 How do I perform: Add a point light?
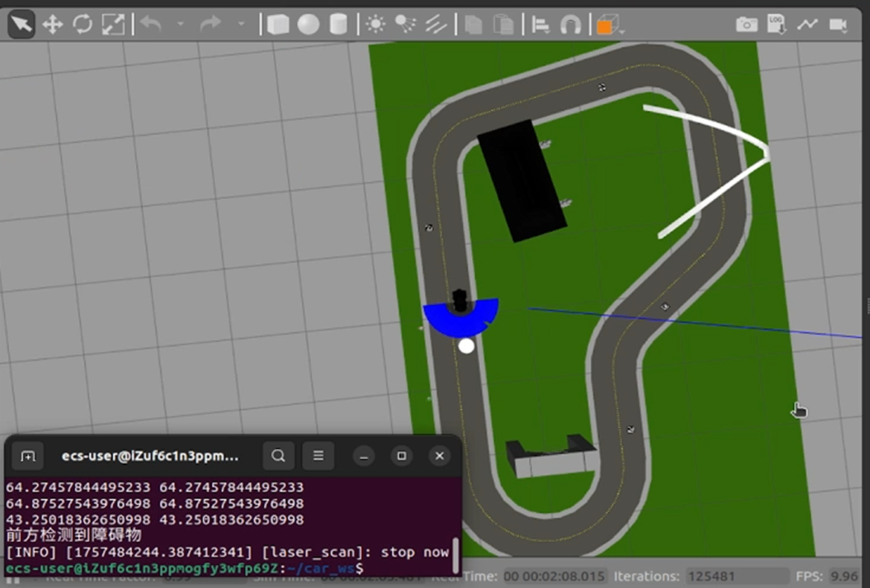pos(376,24)
